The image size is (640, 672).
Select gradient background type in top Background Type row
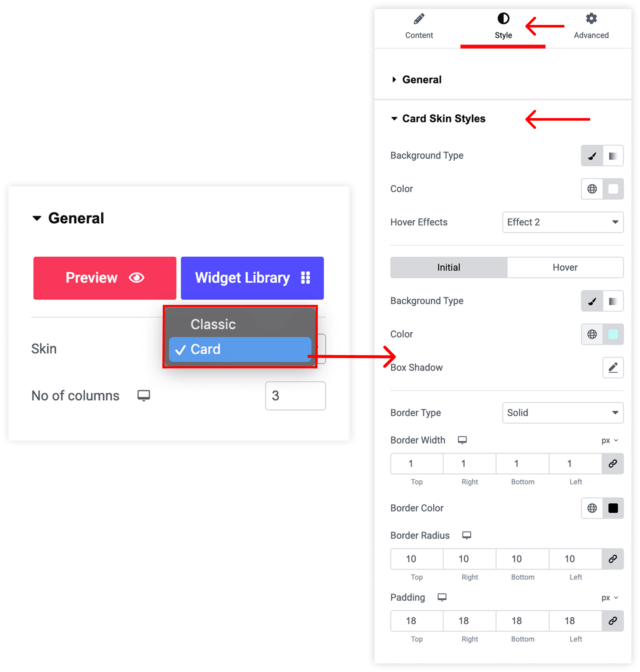[613, 155]
